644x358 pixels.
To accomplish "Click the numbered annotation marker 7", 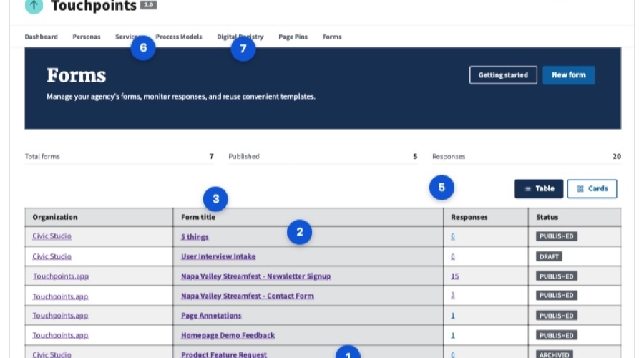I will pos(243,49).
